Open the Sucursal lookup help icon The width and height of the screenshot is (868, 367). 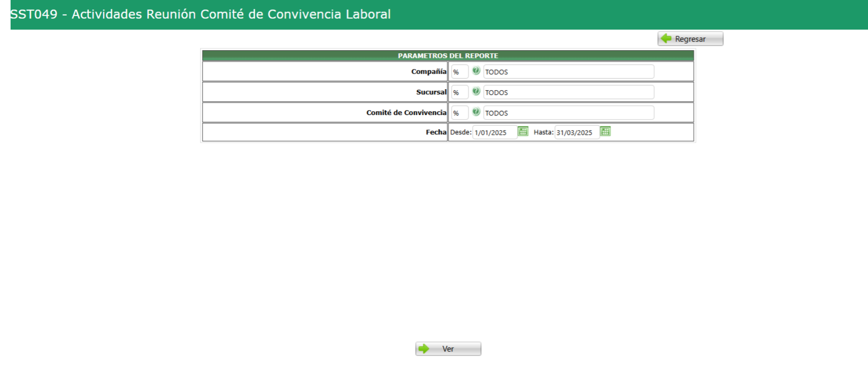[x=476, y=92]
